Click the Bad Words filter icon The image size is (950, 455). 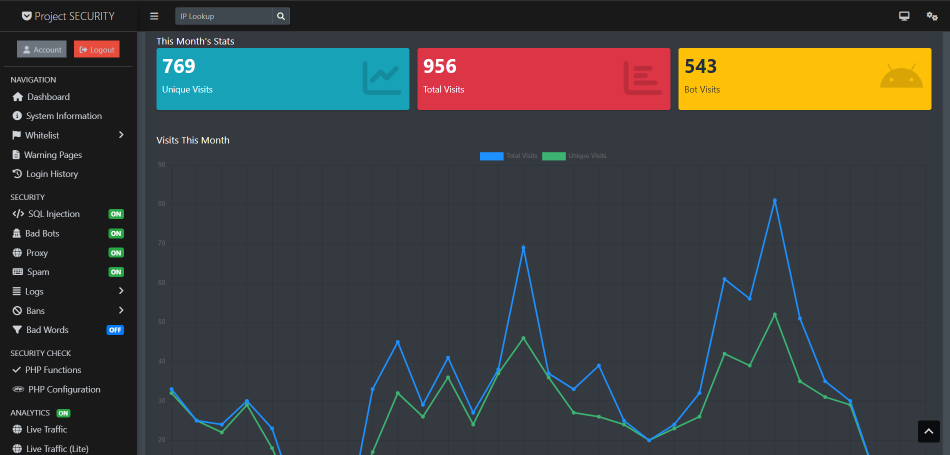[17, 330]
